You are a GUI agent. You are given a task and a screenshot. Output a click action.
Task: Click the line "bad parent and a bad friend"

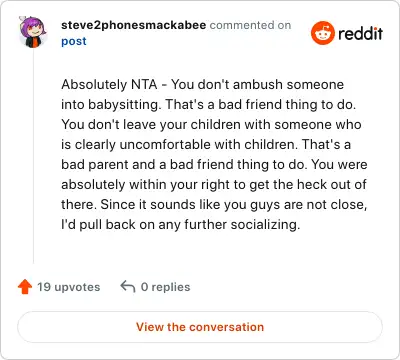pos(214,165)
